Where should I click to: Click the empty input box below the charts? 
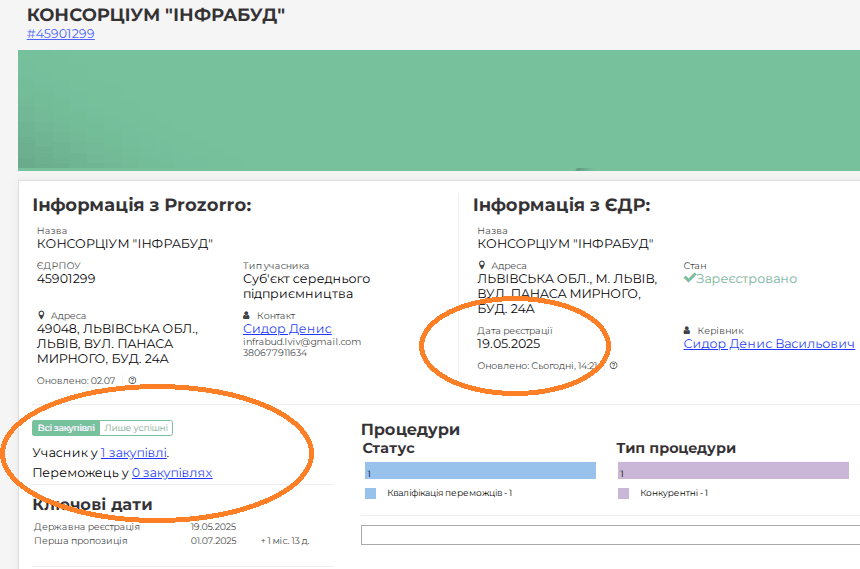610,535
